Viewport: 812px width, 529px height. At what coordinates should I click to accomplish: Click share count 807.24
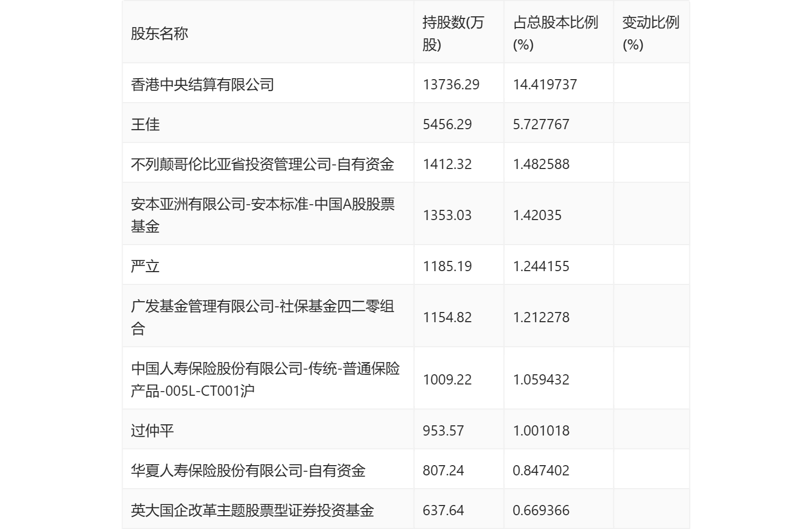(443, 470)
